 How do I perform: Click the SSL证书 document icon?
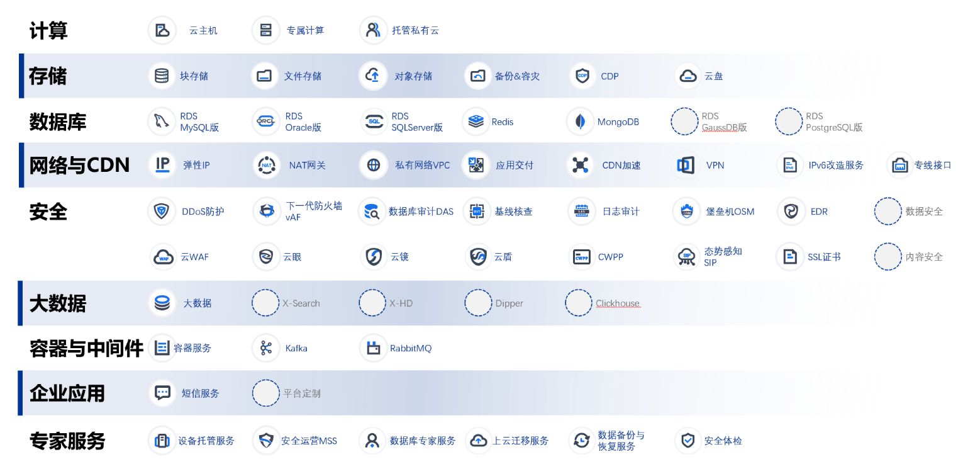[789, 257]
